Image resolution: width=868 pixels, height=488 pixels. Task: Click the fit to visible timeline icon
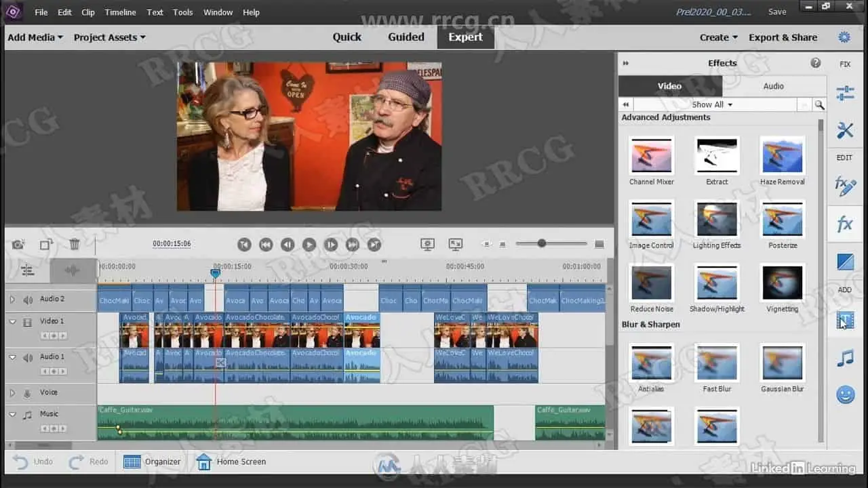456,245
